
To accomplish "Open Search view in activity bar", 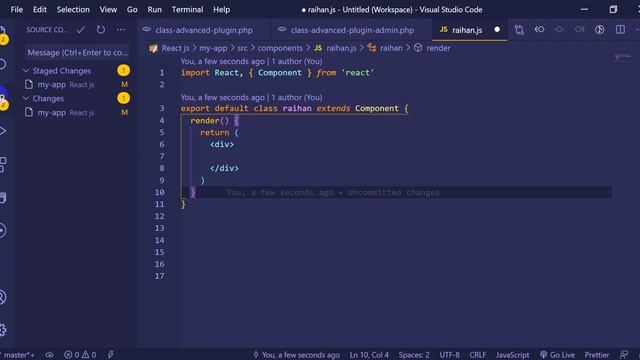I will coord(2,64).
